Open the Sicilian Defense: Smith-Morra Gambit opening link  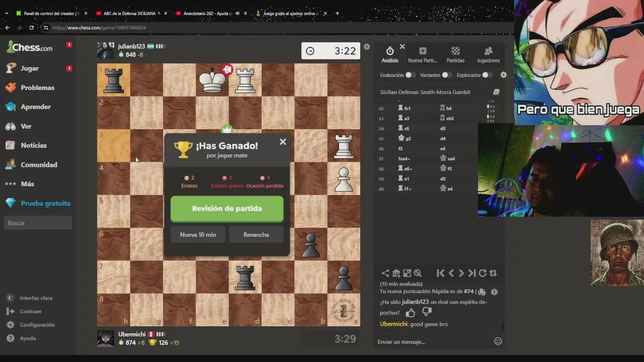tap(426, 92)
